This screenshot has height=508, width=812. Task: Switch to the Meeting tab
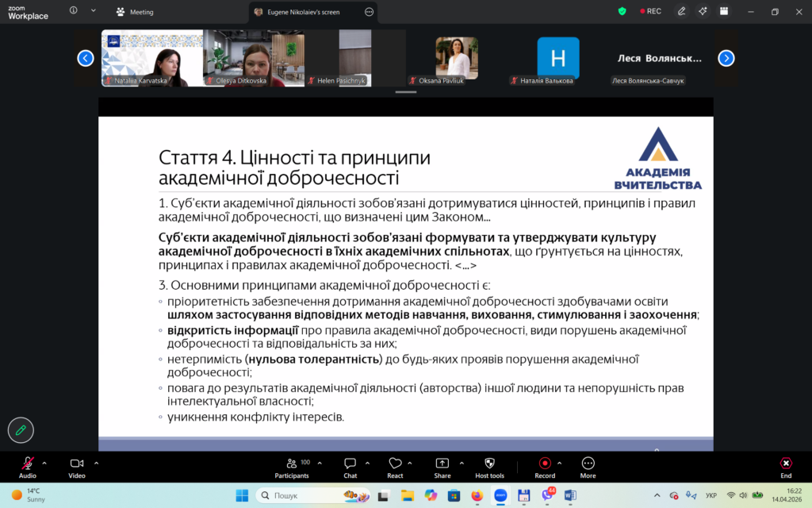135,12
